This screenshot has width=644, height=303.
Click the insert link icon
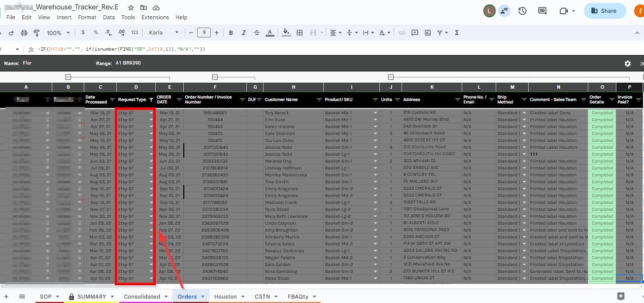tap(402, 33)
